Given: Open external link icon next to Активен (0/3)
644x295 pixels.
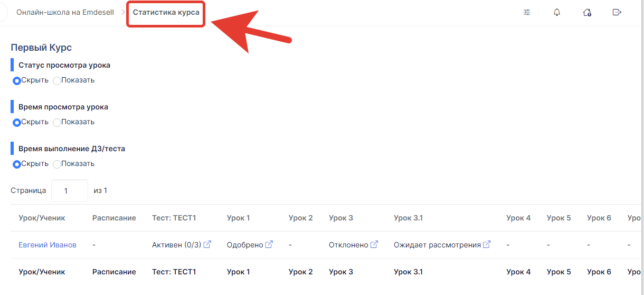Looking at the screenshot, I should pyautogui.click(x=207, y=244).
